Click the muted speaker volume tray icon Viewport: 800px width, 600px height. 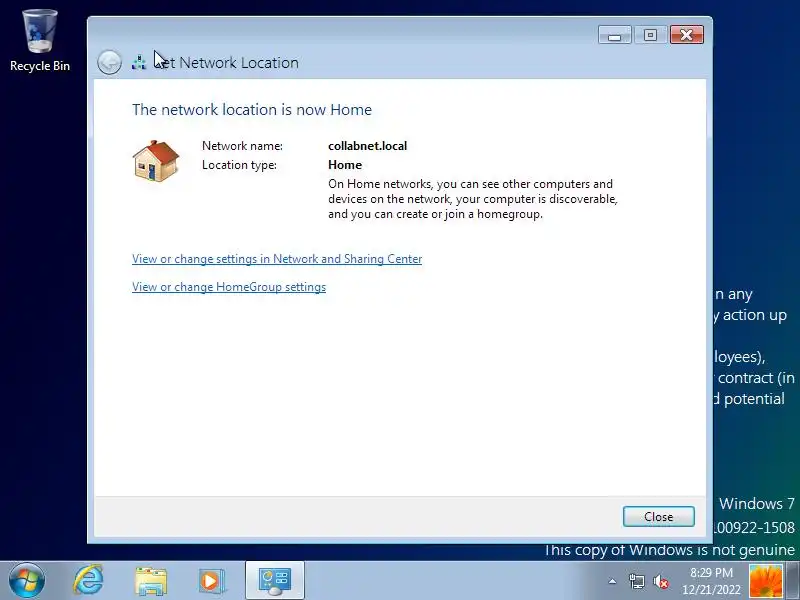[x=661, y=581]
